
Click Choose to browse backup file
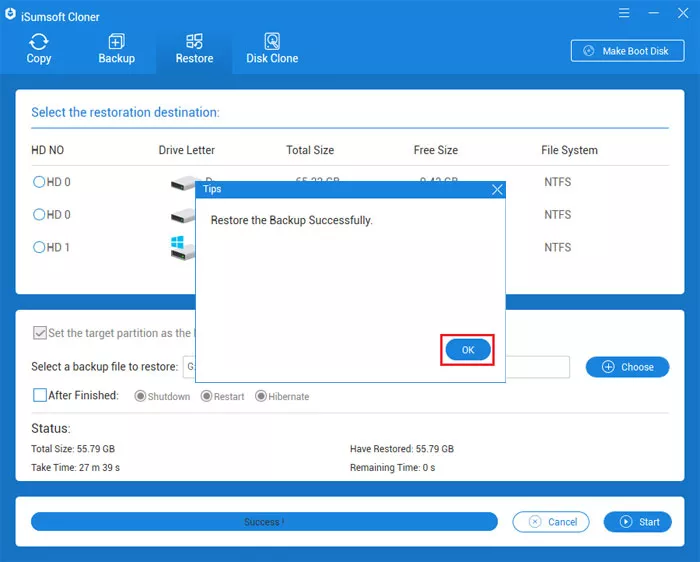tap(627, 367)
